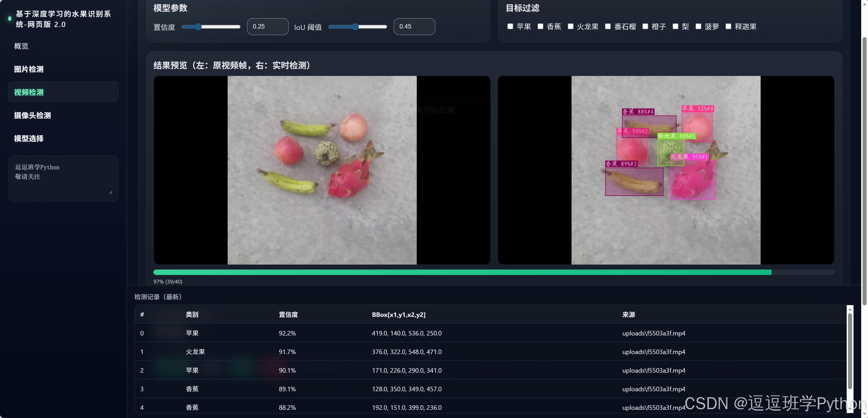Toggle the 火龙果 filter checkbox
This screenshot has height=418, width=868.
click(570, 26)
